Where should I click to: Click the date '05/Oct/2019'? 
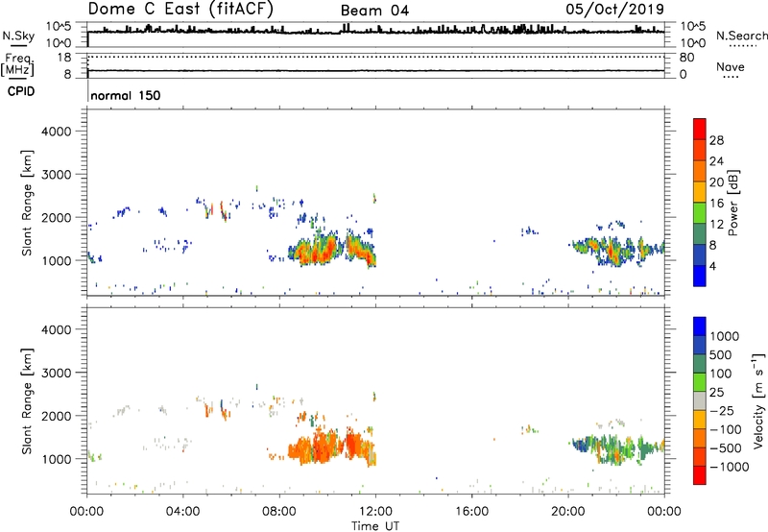[x=614, y=10]
